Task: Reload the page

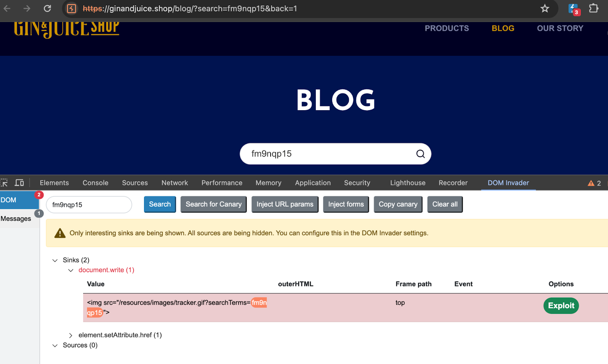Action: coord(47,8)
